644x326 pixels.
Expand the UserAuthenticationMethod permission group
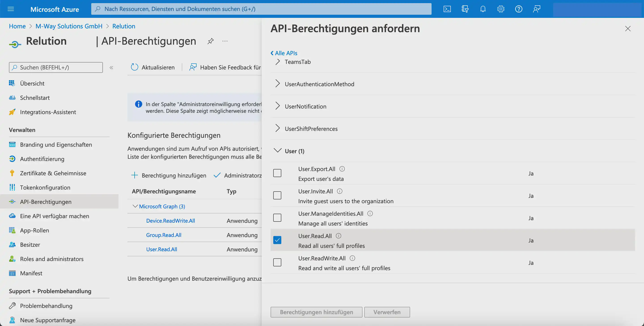click(278, 84)
